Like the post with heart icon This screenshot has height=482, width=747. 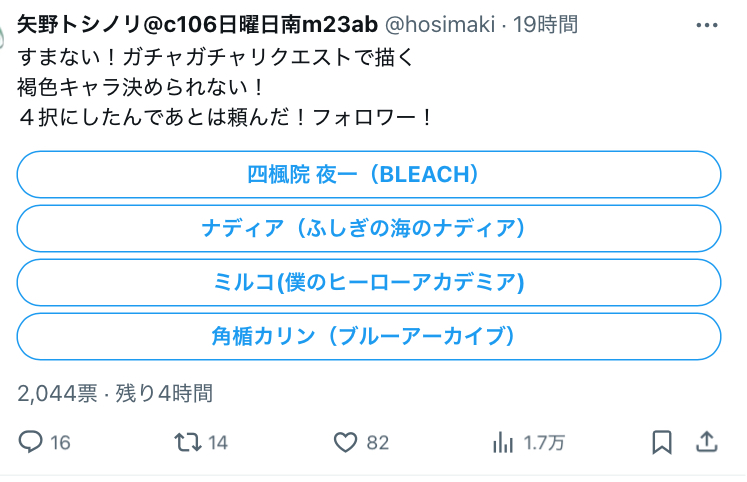(x=345, y=442)
